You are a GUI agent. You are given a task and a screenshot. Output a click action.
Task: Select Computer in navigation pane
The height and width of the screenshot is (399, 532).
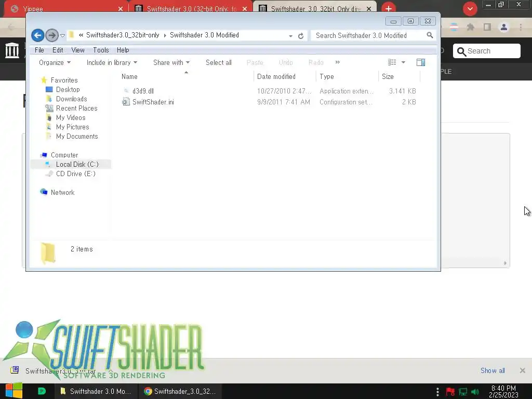(64, 155)
